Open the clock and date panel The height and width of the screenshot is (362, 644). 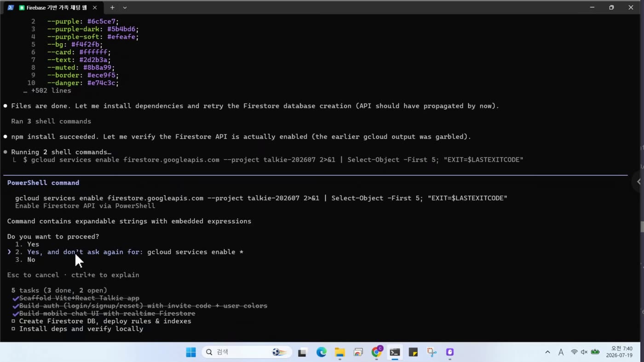[x=619, y=352]
